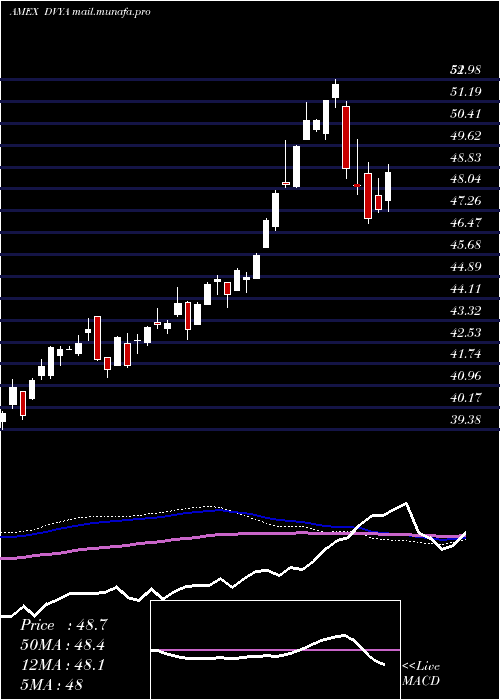Click the 42.53 price axis label
Viewport: 500px width, 700px height.
466,332
